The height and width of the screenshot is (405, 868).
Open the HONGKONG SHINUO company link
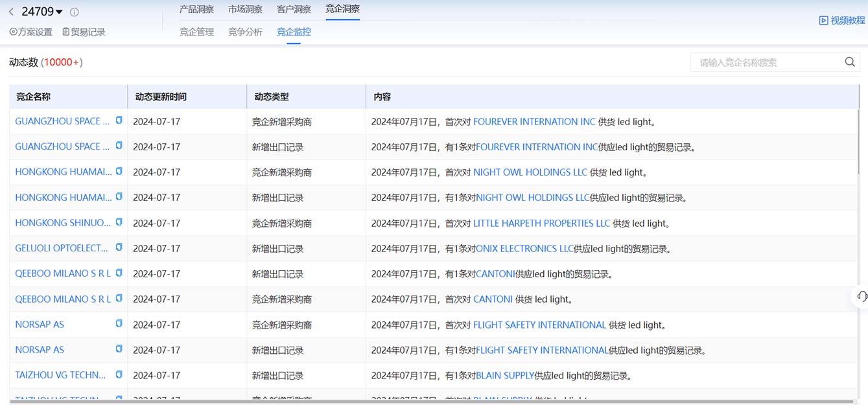coord(63,223)
